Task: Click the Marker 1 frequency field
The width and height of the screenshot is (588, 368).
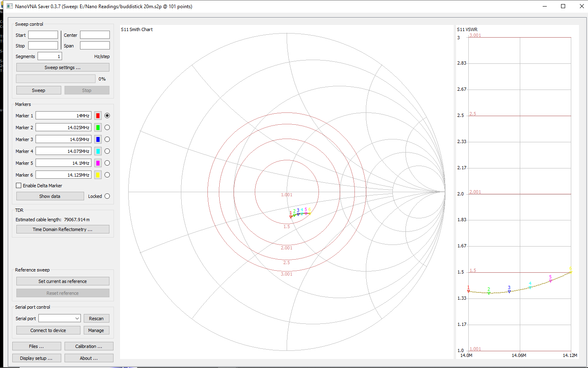Action: (63, 116)
